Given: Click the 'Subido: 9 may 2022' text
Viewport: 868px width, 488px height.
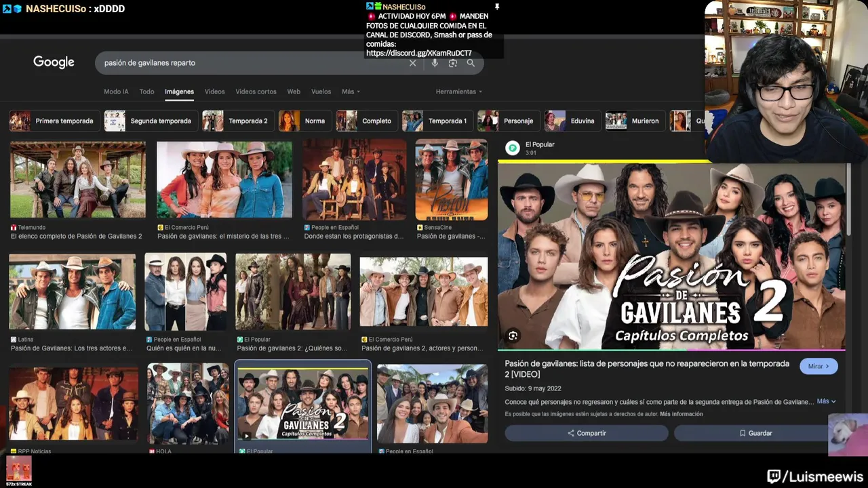Looking at the screenshot, I should (x=533, y=388).
